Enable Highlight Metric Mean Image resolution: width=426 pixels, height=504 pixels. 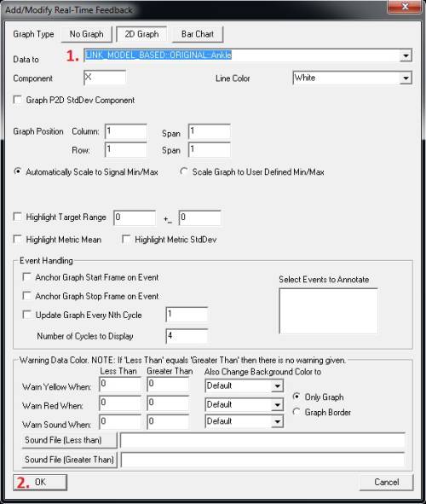pos(18,239)
